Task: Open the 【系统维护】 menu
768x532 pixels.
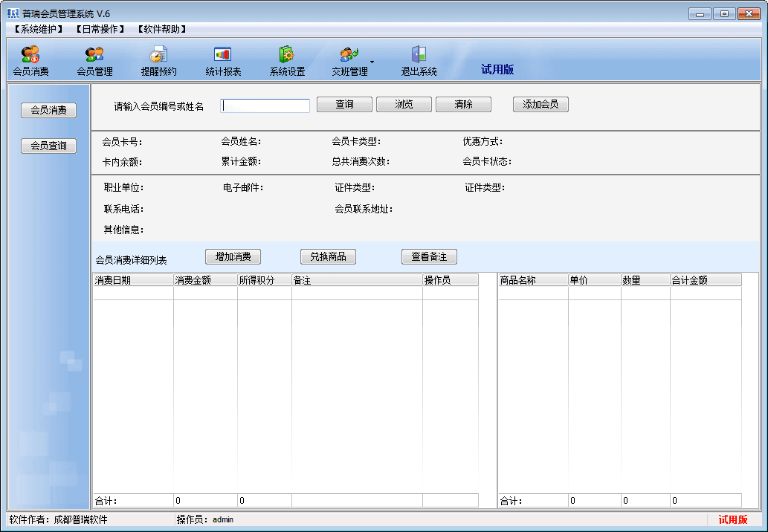Action: point(39,30)
